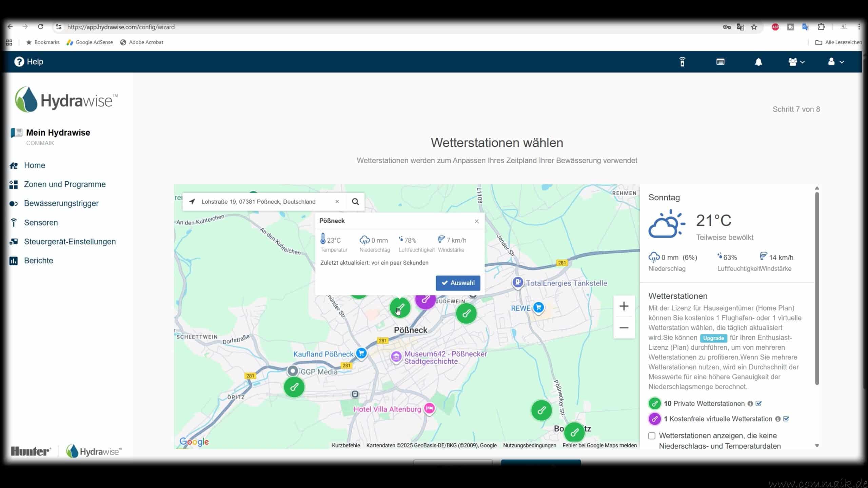Zoom in on the map
The width and height of the screenshot is (868, 488).
point(624,306)
